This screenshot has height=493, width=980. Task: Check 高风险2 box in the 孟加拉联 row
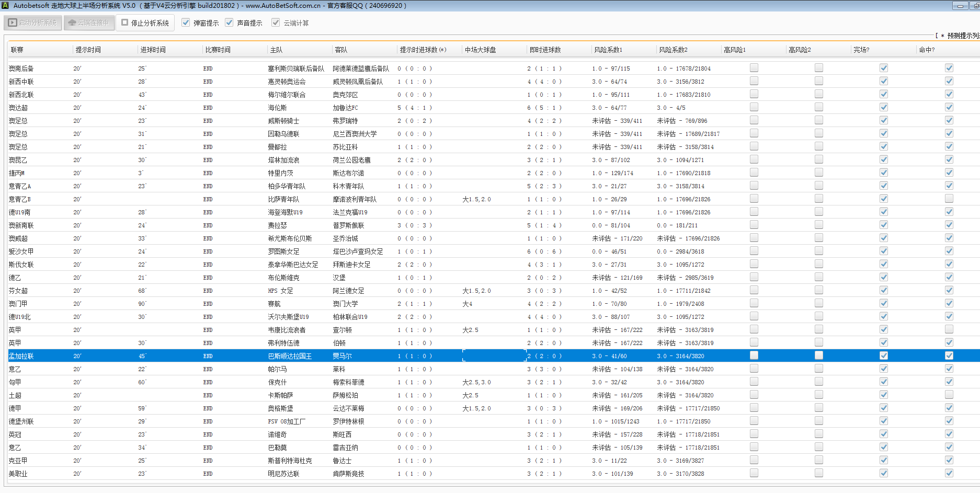coord(819,356)
